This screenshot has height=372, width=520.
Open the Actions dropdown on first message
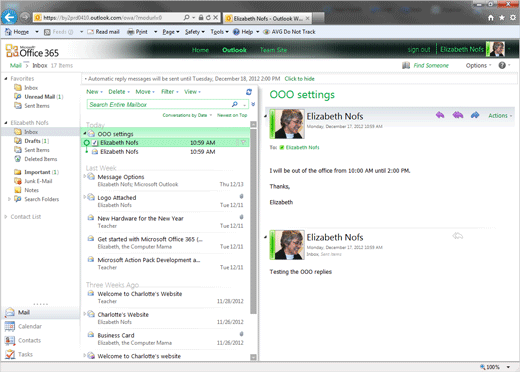500,116
